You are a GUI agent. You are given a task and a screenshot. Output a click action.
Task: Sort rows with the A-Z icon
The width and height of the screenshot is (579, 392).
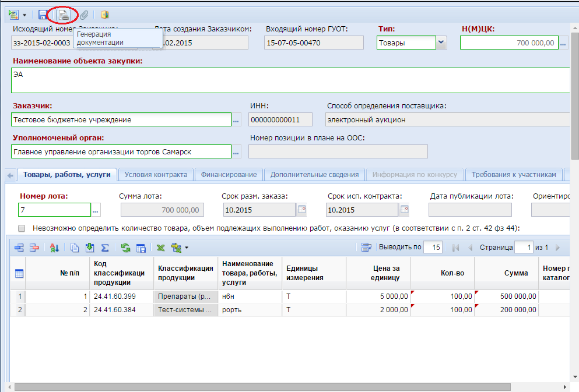pos(54,248)
